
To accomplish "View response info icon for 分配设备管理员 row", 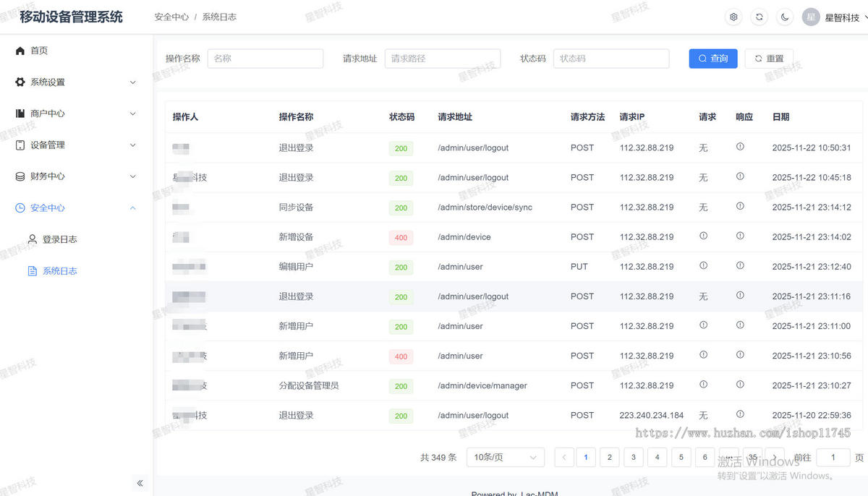I will coord(740,385).
